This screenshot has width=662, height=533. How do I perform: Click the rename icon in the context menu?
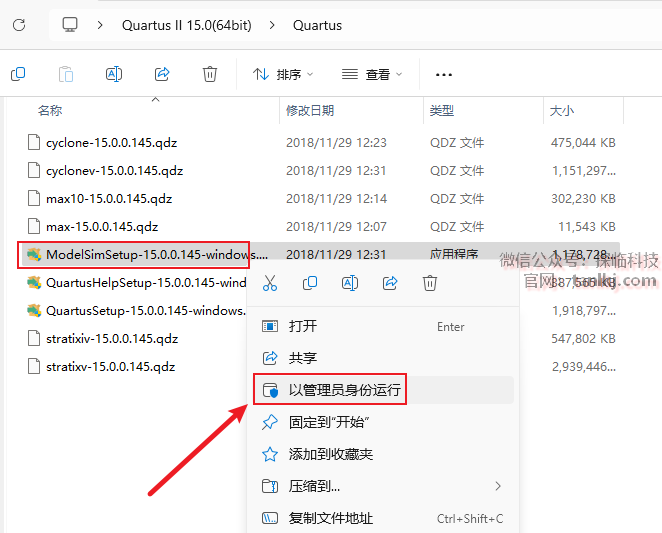350,283
